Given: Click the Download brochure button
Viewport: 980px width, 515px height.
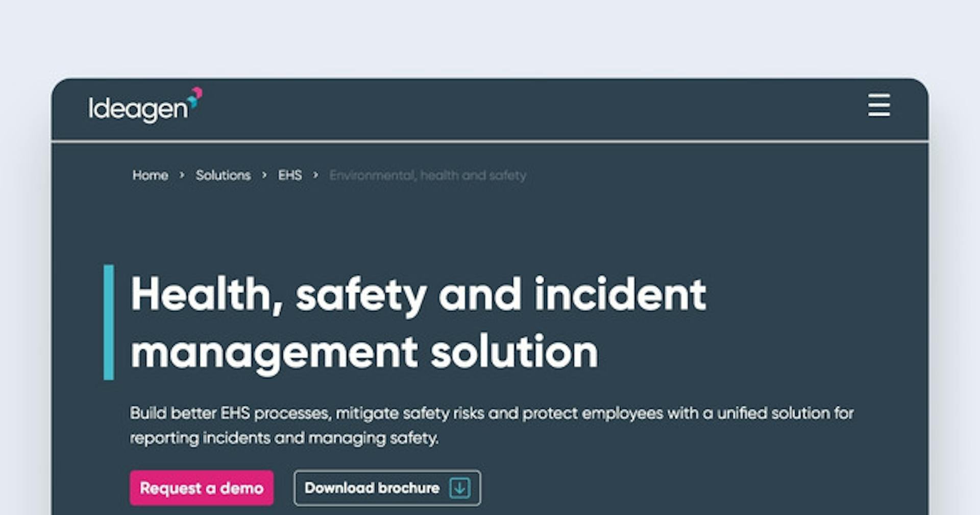Looking at the screenshot, I should 387,488.
